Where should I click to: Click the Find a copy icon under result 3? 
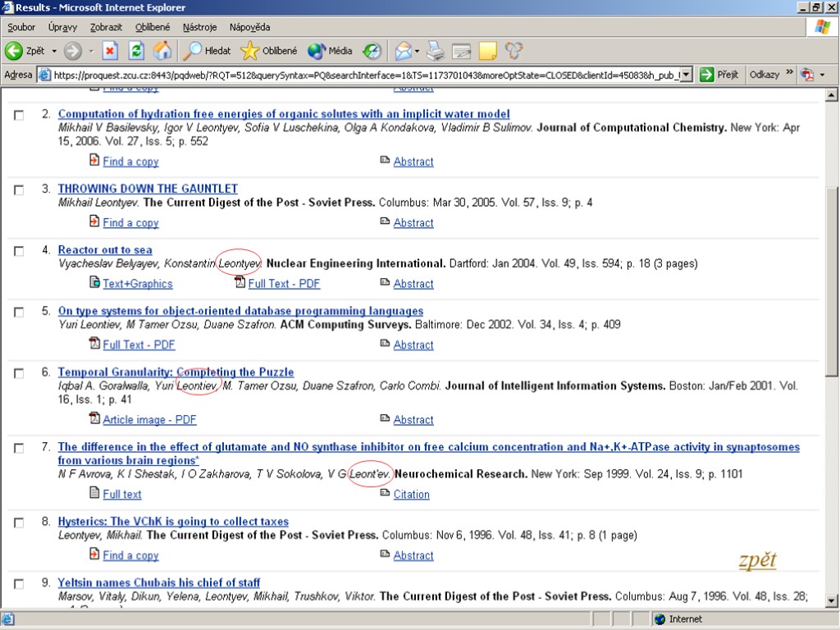tap(94, 221)
